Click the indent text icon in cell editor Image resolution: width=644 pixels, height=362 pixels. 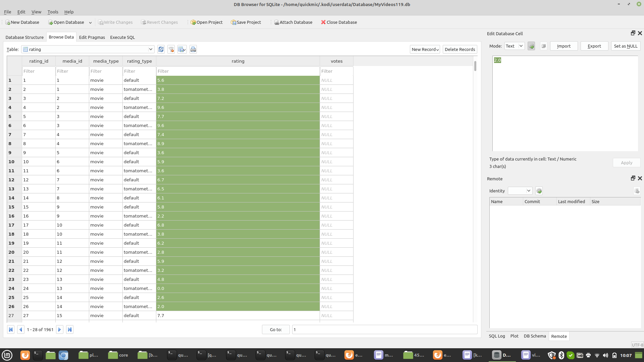pos(544,46)
